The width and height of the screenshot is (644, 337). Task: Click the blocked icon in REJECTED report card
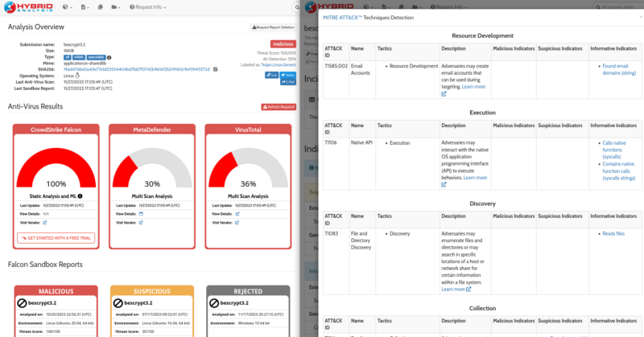[x=214, y=303]
